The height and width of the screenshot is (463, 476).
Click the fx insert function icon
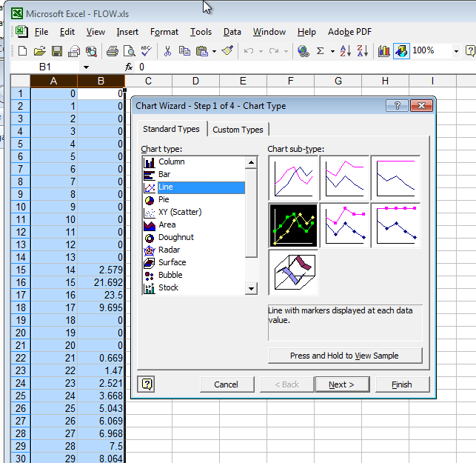click(x=129, y=67)
